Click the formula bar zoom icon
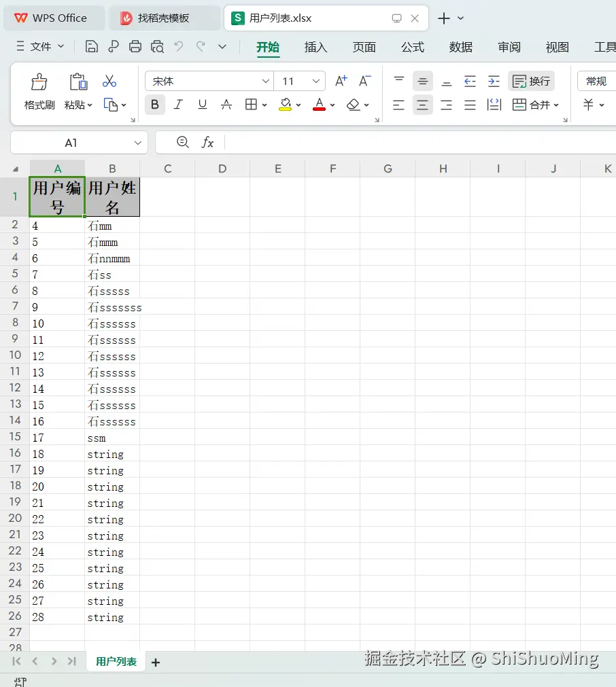Viewport: 616px width, 687px height. pos(182,142)
